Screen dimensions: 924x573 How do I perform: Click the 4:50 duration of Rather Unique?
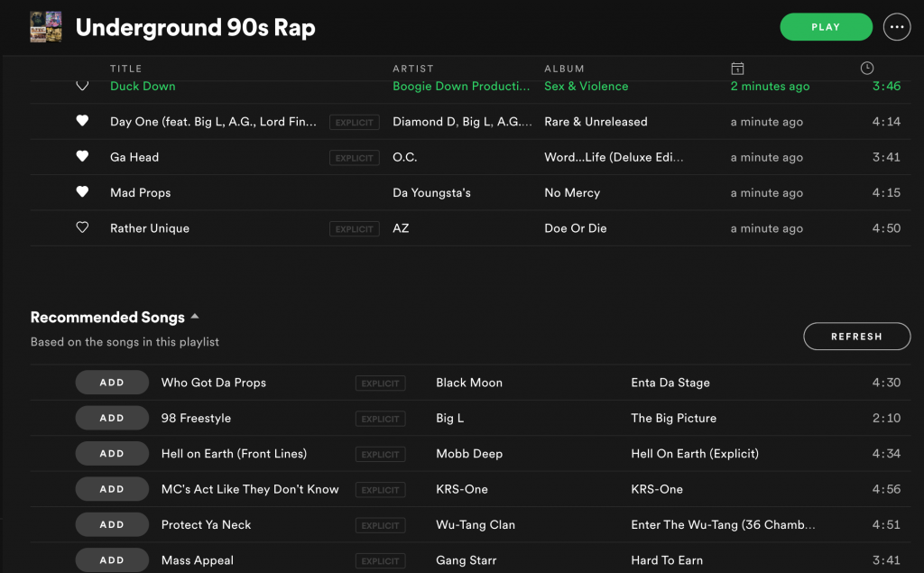[886, 228]
